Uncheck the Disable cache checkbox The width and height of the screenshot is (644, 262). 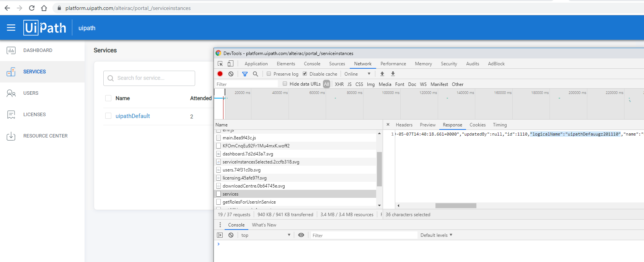tap(305, 74)
